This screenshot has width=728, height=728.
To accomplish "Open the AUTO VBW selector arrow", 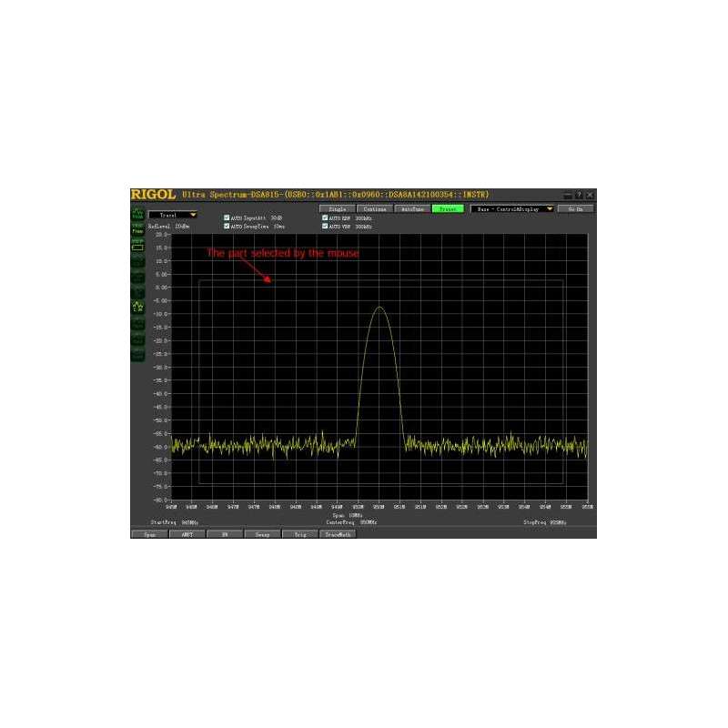I will [323, 226].
